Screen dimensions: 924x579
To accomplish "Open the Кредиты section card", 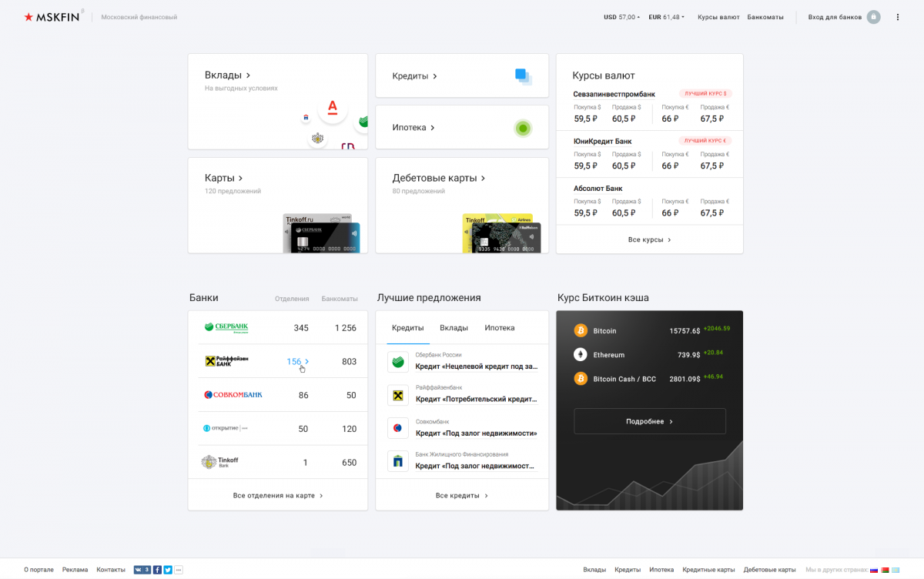I will 462,75.
